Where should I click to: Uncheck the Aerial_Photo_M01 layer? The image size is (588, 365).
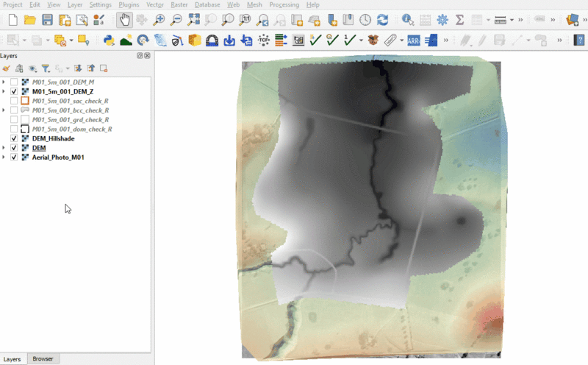click(x=15, y=157)
